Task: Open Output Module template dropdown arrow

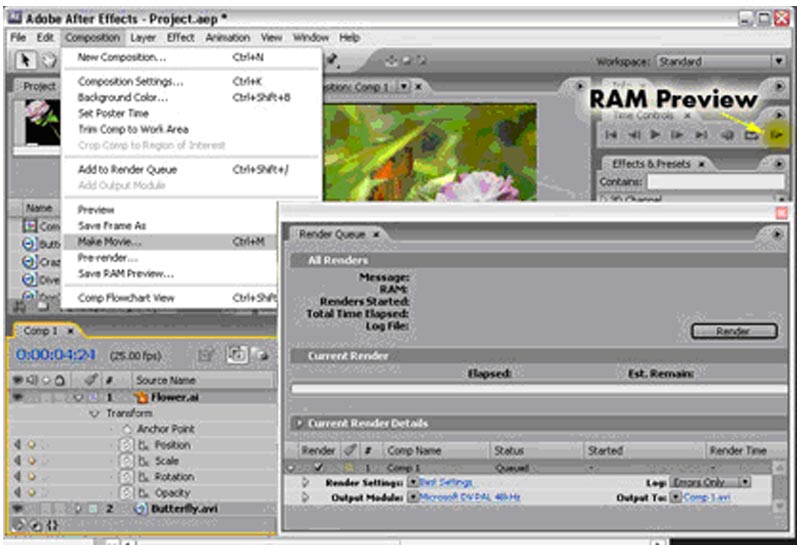Action: pos(412,497)
